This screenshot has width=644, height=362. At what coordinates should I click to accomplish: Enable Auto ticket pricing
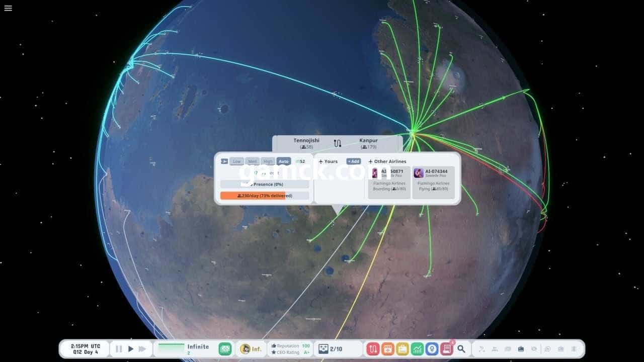tap(284, 161)
